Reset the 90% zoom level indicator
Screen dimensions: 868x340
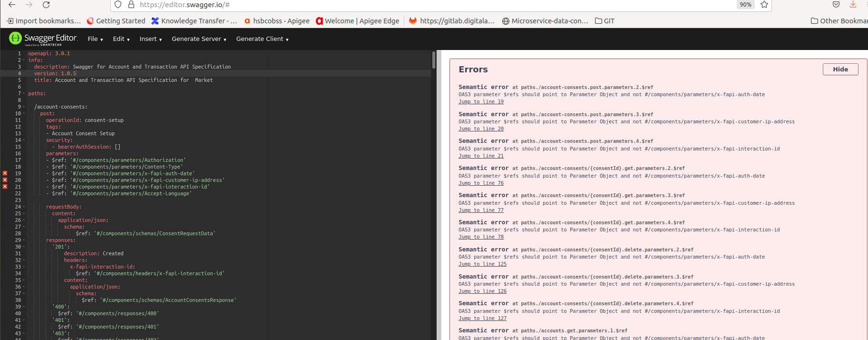pyautogui.click(x=745, y=5)
